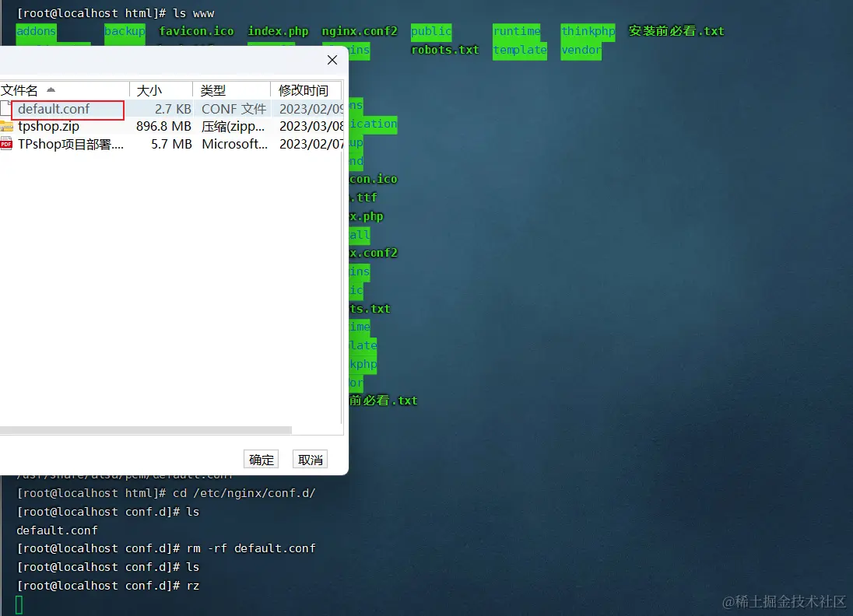Click the terminal cursor block

tap(19, 605)
